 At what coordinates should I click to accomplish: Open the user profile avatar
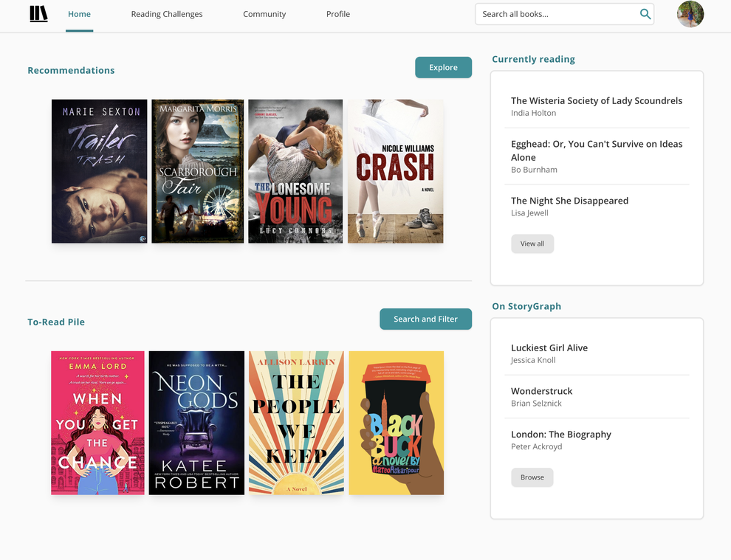(x=690, y=14)
